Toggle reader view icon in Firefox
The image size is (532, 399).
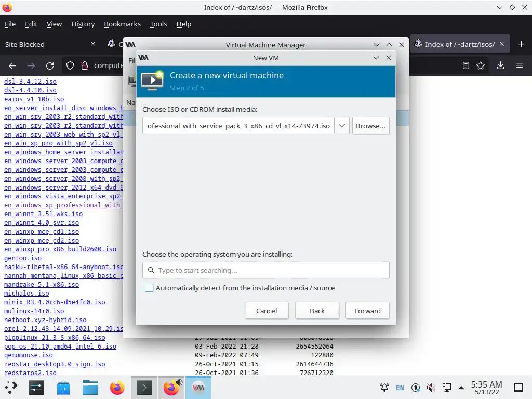[466, 65]
